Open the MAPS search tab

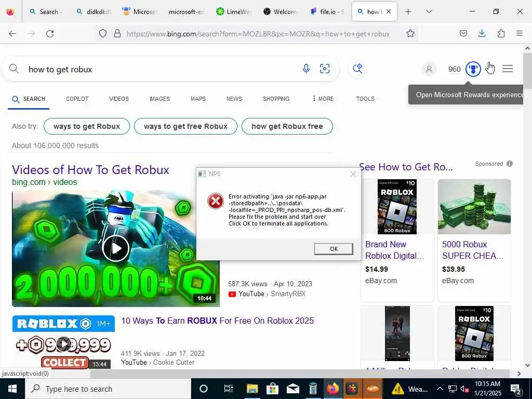tap(198, 99)
